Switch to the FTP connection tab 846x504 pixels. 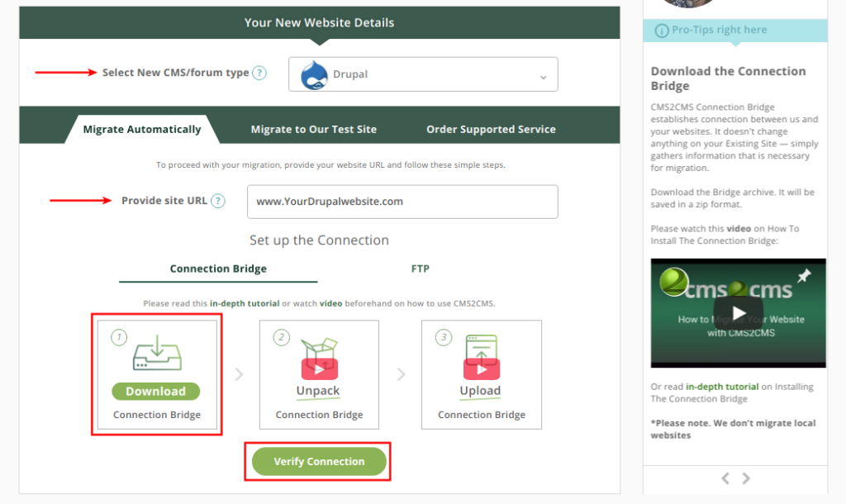click(x=421, y=269)
